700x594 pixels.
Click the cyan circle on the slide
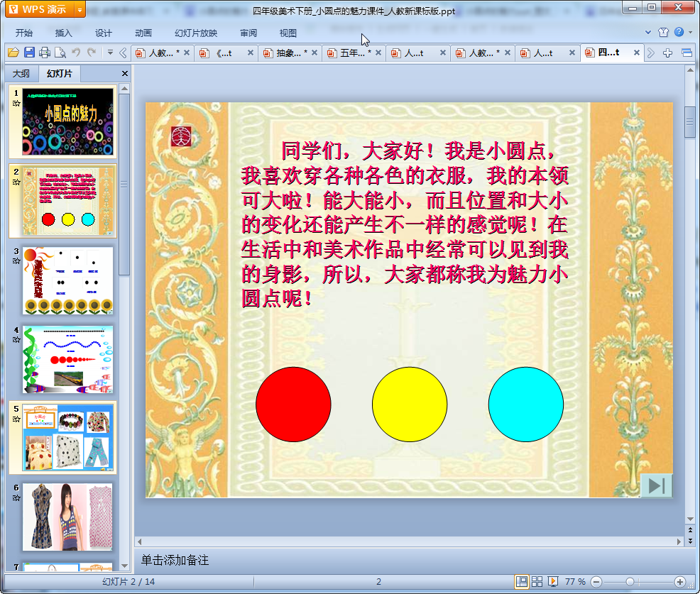pos(526,405)
